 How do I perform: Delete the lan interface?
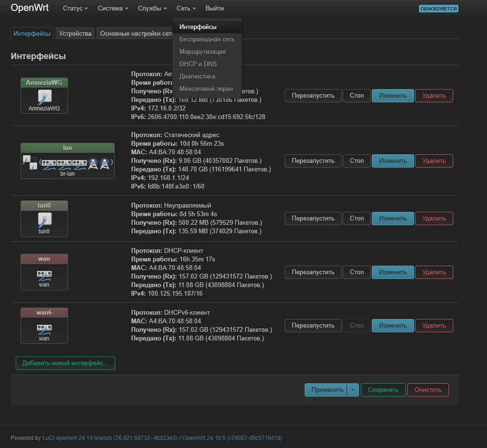[434, 160]
